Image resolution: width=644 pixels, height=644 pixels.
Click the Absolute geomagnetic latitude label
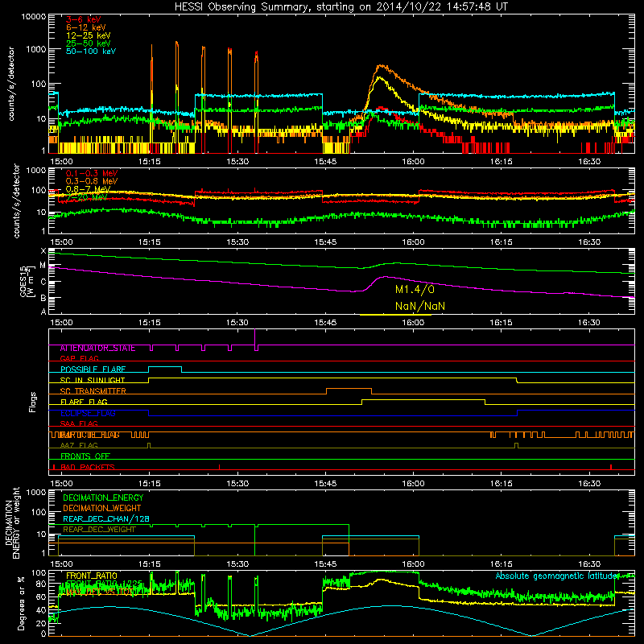click(557, 576)
